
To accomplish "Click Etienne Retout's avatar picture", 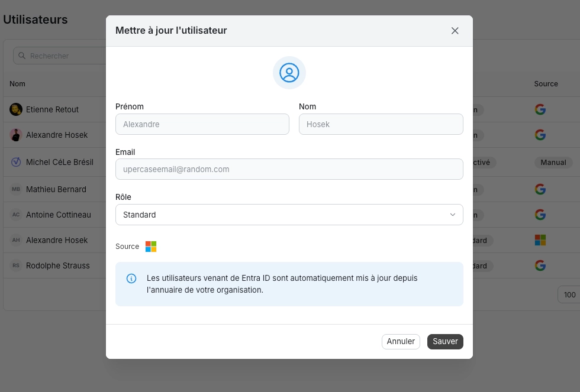I will [16, 109].
